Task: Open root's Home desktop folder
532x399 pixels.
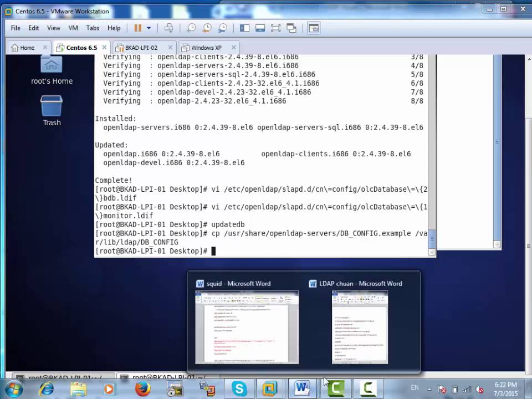Action: coord(52,70)
